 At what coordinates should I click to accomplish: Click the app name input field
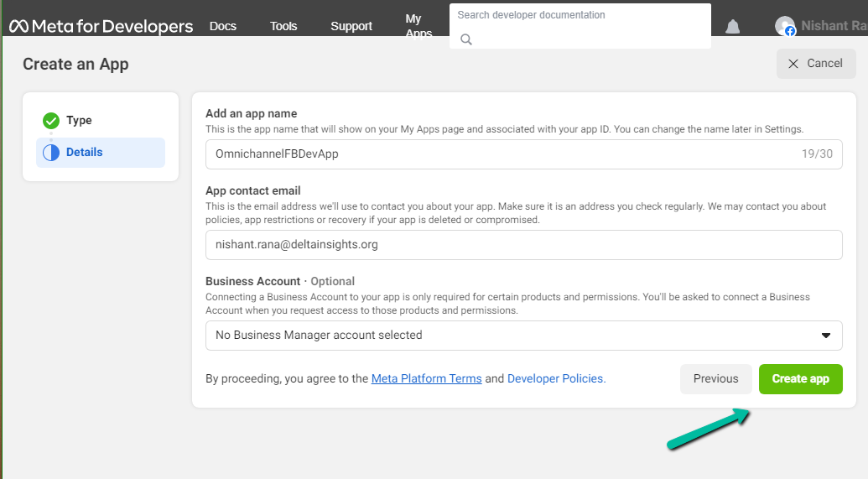pos(503,154)
